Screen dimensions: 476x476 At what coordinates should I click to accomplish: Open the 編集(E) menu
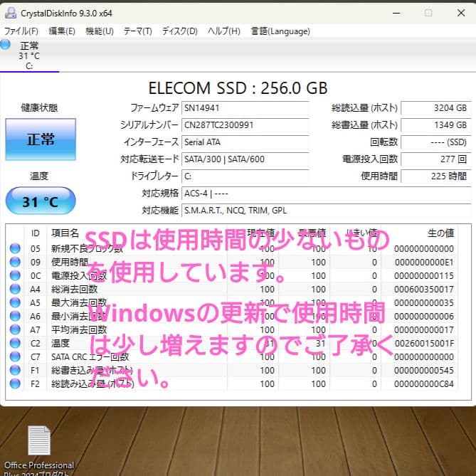(62, 31)
